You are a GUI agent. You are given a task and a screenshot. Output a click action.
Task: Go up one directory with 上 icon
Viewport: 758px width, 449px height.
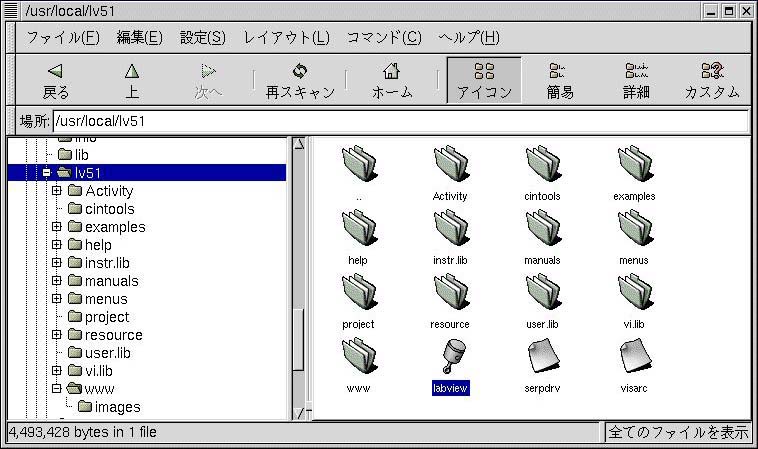[x=132, y=72]
